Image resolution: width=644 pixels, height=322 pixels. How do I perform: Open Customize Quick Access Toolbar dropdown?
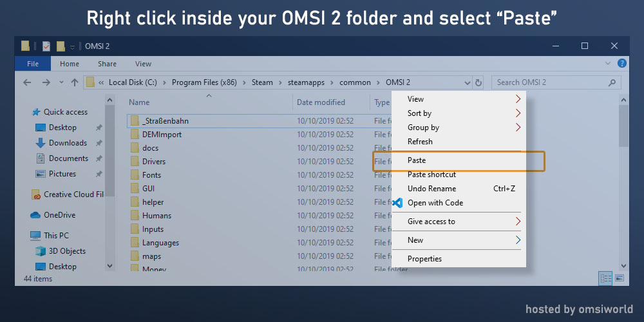click(72, 47)
